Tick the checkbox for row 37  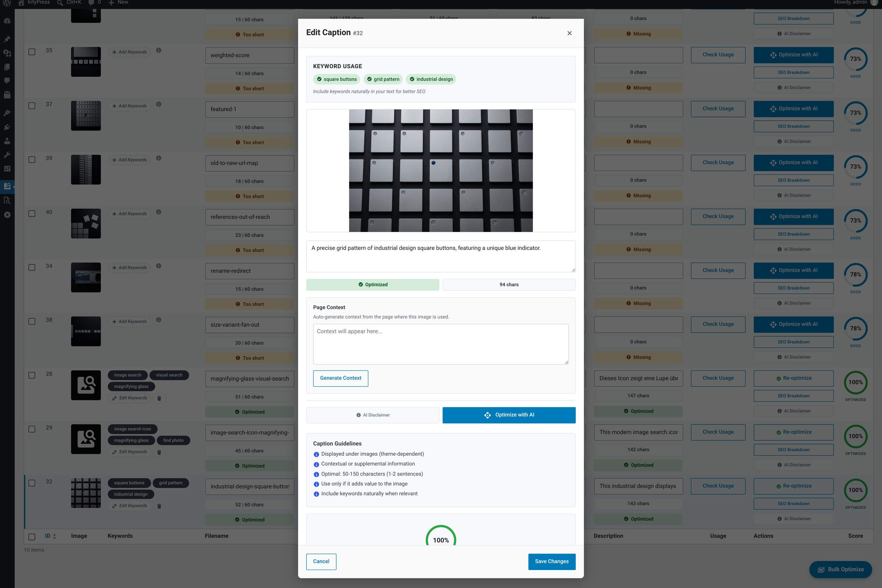point(32,106)
